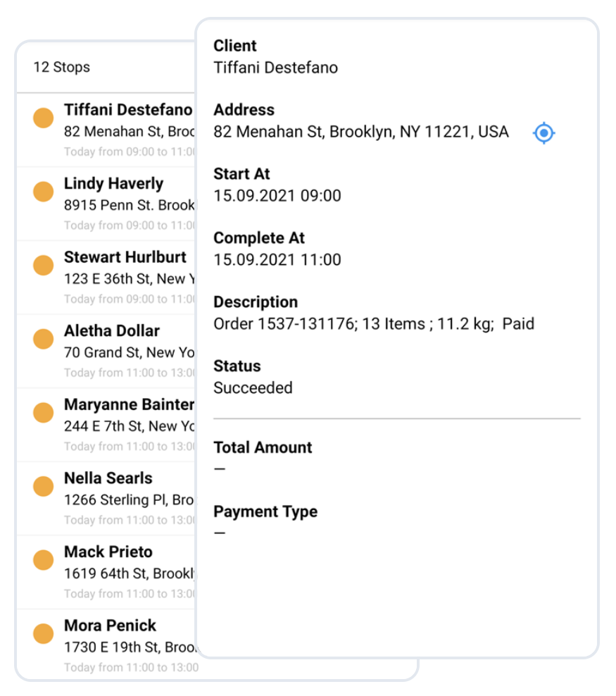This screenshot has width=616, height=696.
Task: Click the orange status dot for Nella Searls
Action: pyautogui.click(x=43, y=485)
